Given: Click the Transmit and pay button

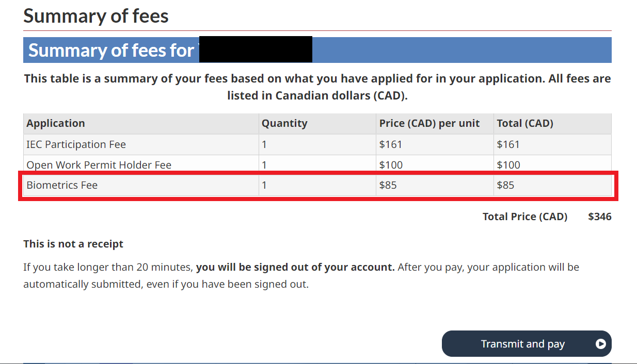Looking at the screenshot, I should [x=527, y=344].
